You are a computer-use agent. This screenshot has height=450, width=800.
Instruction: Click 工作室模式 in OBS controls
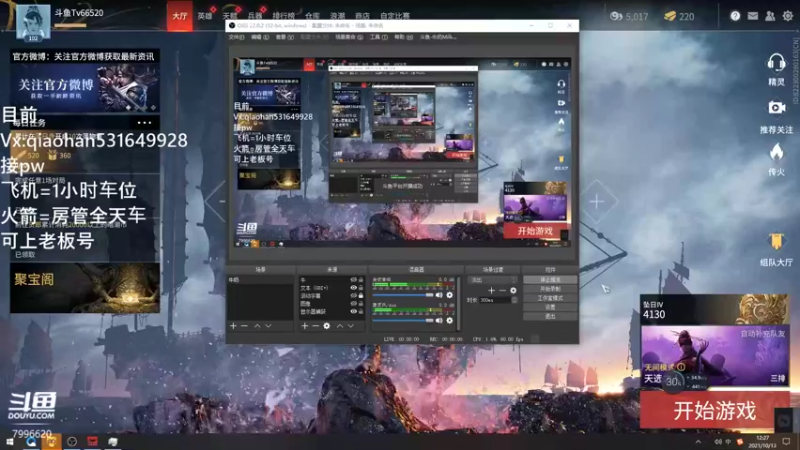click(550, 298)
